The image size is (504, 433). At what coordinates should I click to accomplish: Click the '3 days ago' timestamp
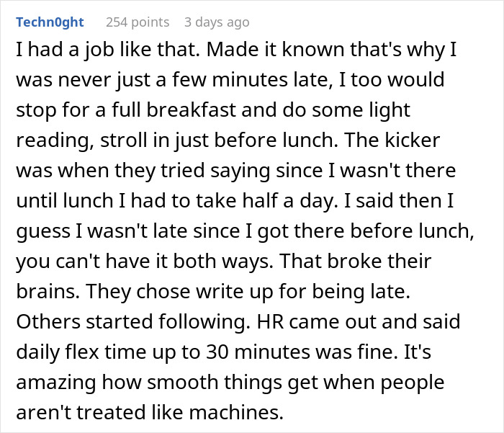pos(217,22)
